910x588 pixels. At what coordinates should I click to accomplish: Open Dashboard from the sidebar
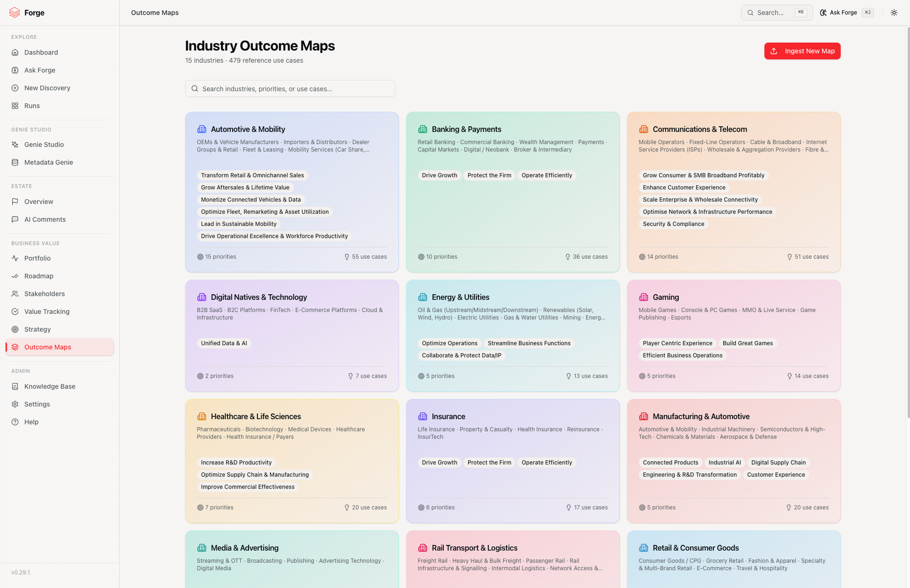(60, 52)
